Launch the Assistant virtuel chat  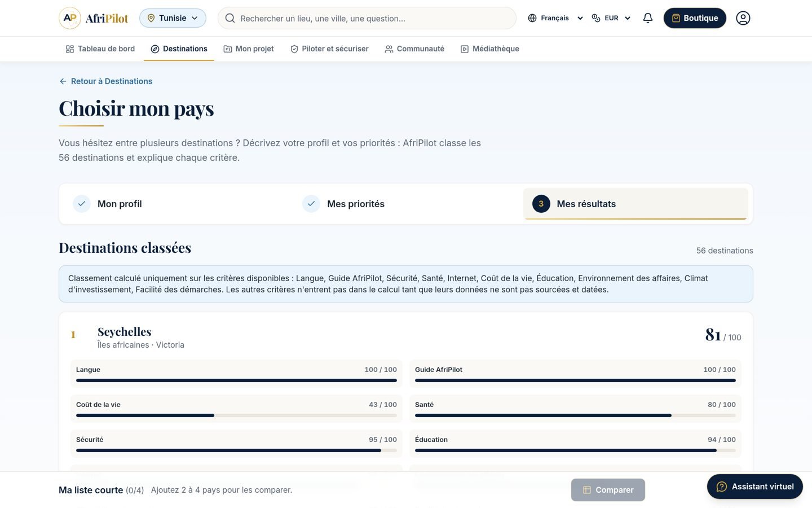pos(755,487)
